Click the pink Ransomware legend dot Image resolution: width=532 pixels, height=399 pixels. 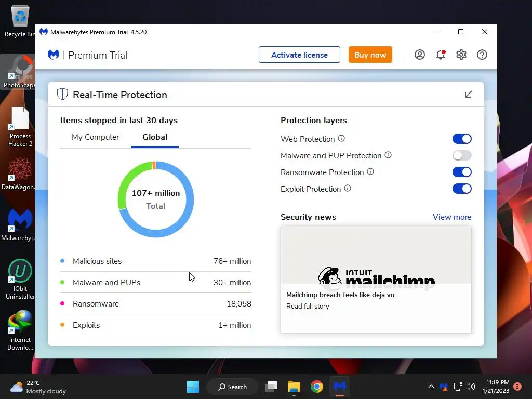coord(62,303)
